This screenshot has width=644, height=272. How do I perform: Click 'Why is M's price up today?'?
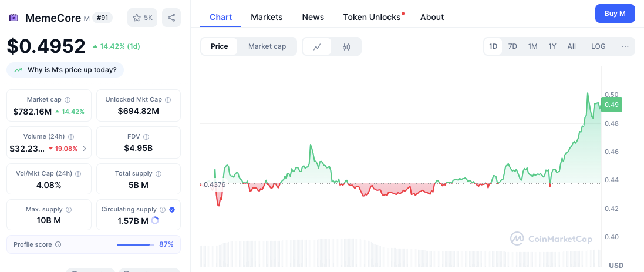pos(65,70)
